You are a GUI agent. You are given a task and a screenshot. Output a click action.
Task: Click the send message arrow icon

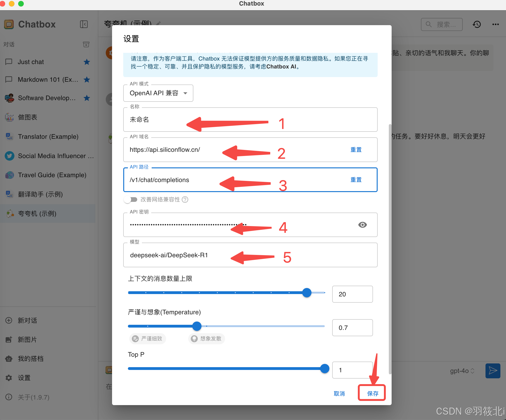[x=492, y=371]
